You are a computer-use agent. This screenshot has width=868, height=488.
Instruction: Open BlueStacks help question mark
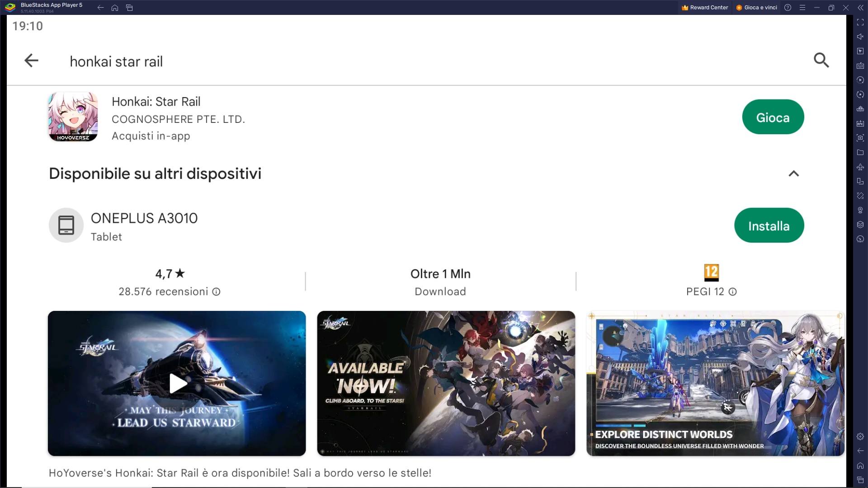pos(788,7)
